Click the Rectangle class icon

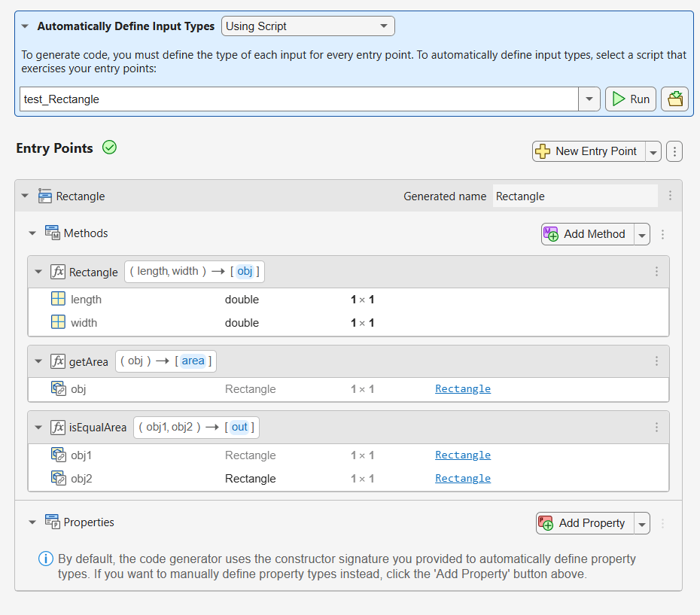tap(44, 196)
